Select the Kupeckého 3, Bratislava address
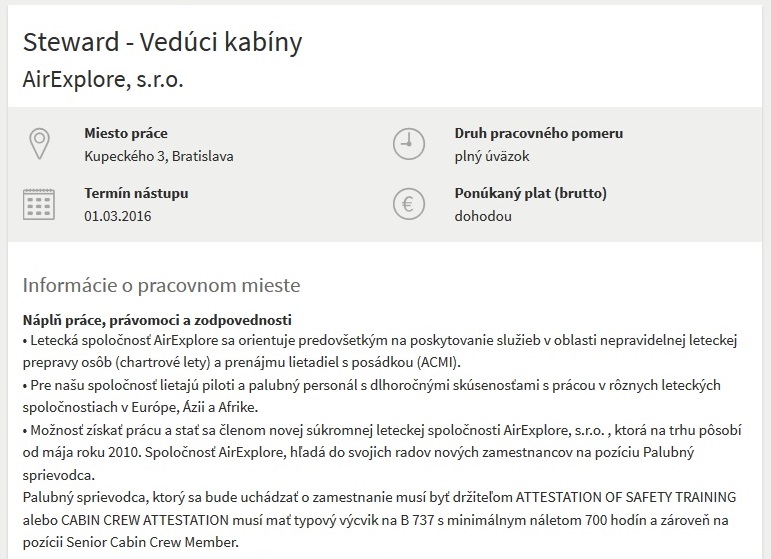Image resolution: width=771 pixels, height=559 pixels. pyautogui.click(x=159, y=156)
